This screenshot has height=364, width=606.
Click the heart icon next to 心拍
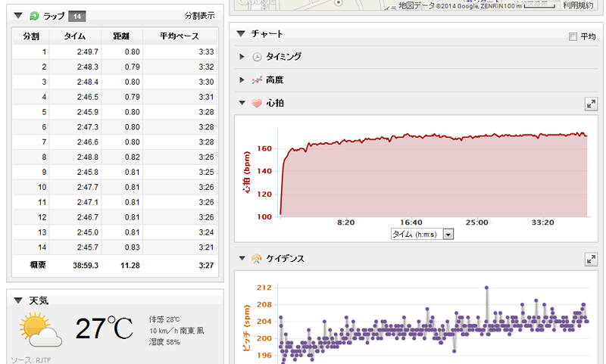(257, 103)
